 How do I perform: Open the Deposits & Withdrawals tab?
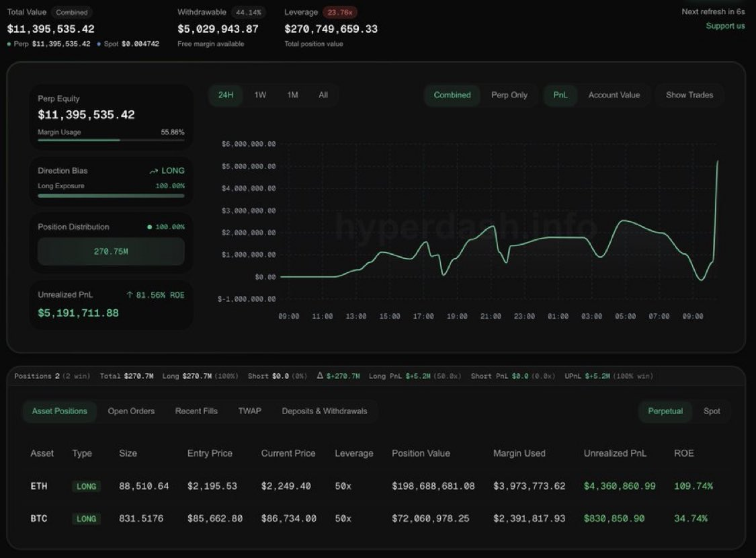click(325, 411)
